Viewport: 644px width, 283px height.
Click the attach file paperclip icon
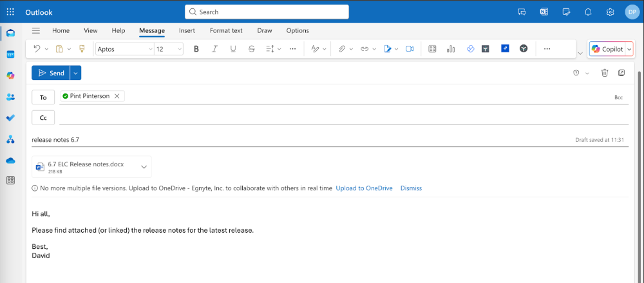(343, 49)
